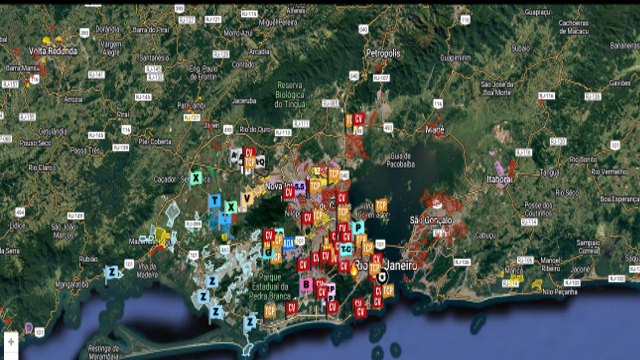Select the Magé town label
The height and width of the screenshot is (360, 640).
point(434,130)
